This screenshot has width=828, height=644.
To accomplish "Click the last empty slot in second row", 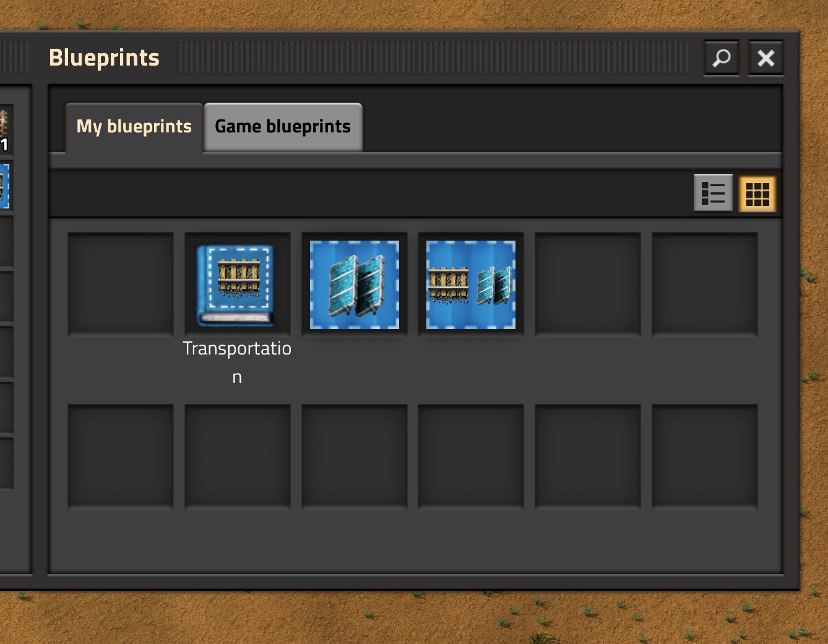I will pyautogui.click(x=705, y=457).
